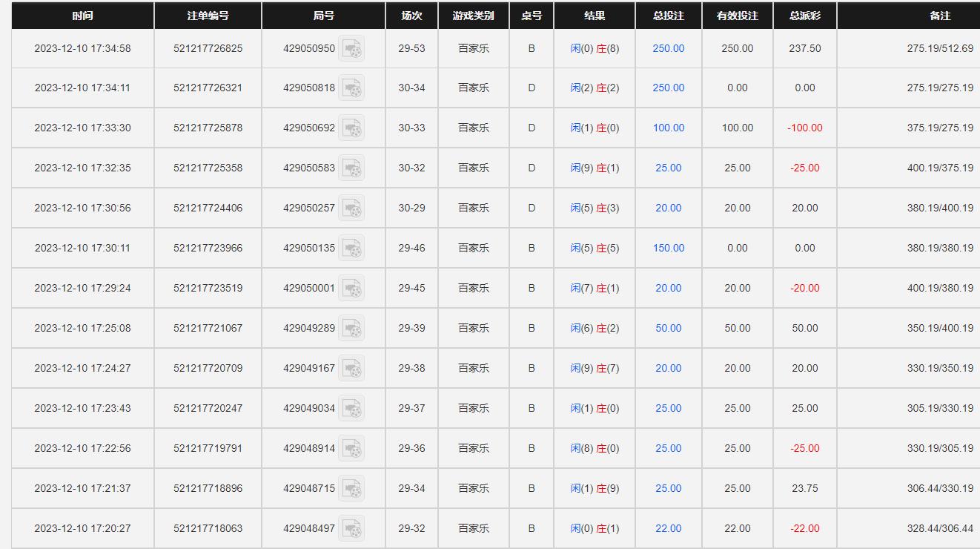Click the 150.00 total bet amount link

669,248
